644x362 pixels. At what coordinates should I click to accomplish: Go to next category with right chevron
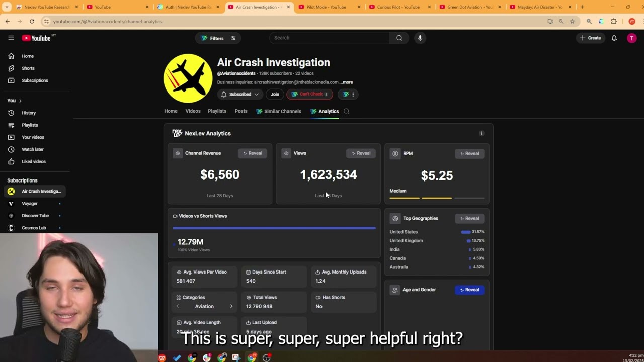click(231, 306)
